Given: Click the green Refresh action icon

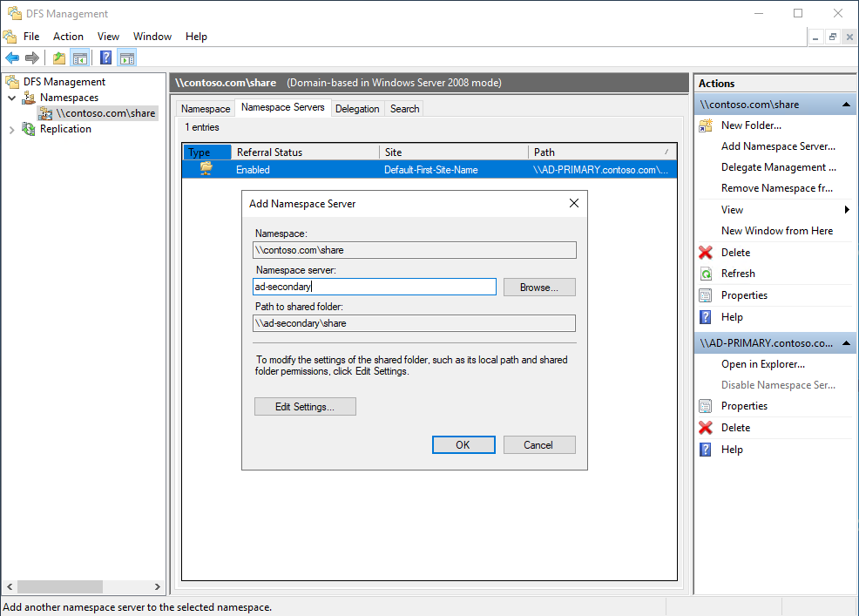Looking at the screenshot, I should (706, 274).
